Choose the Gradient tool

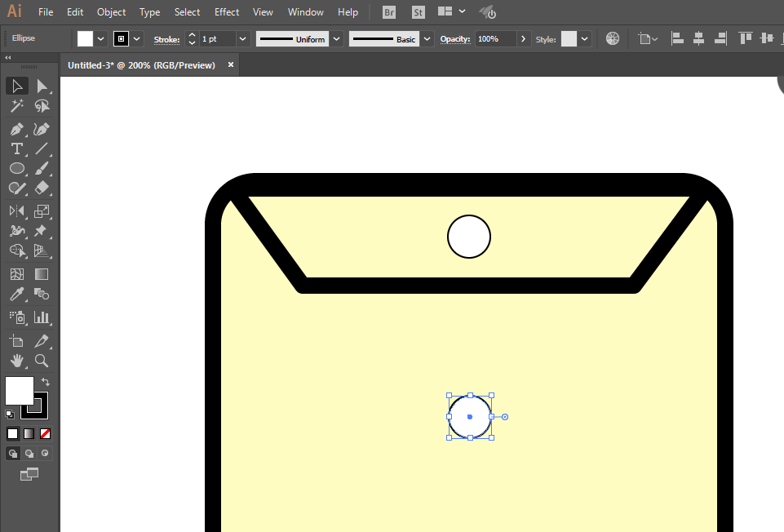coord(42,274)
